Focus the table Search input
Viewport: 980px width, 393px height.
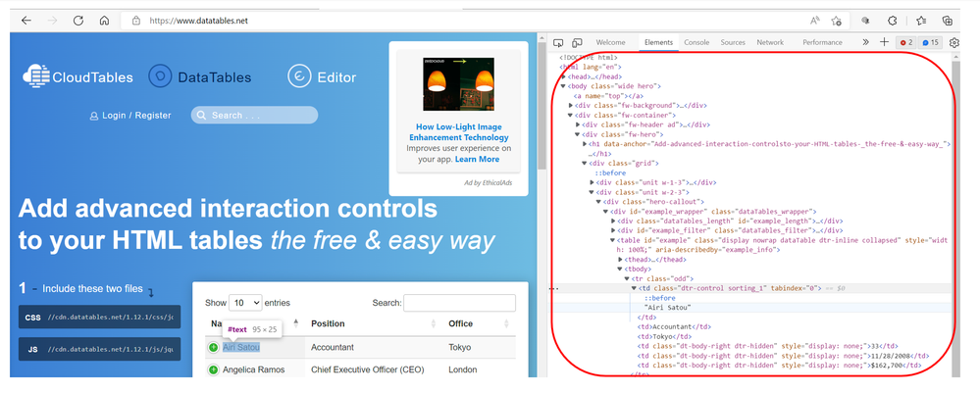459,303
